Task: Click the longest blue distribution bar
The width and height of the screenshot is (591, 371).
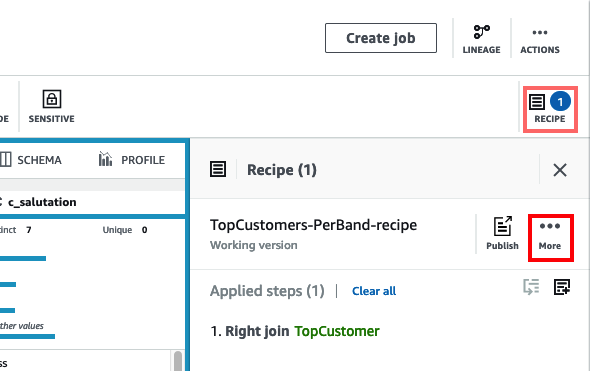Action: click(28, 336)
